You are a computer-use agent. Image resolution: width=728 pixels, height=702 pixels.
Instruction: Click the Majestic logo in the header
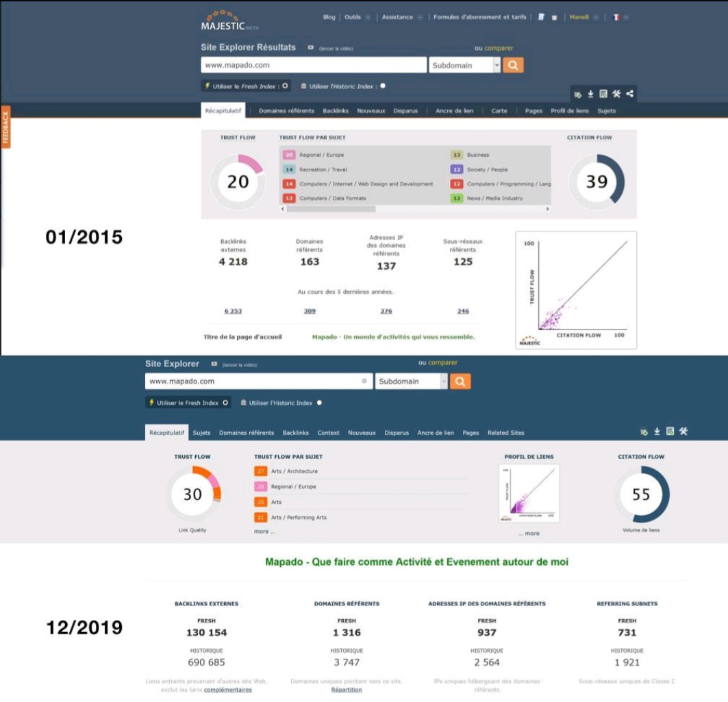click(229, 21)
